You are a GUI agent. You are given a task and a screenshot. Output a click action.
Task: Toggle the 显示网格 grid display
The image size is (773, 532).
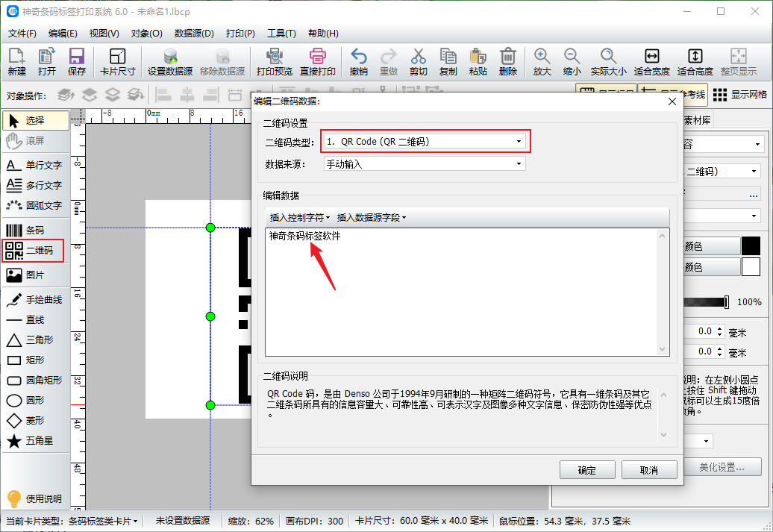[740, 95]
